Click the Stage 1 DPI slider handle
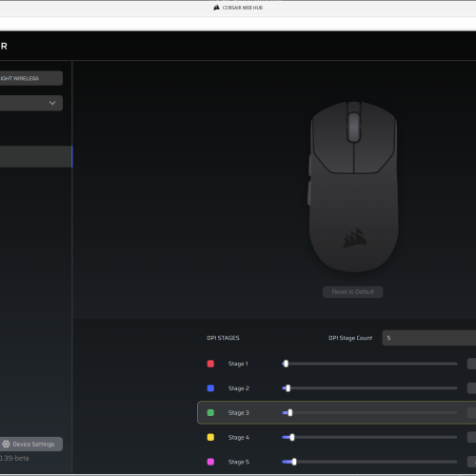 (286, 364)
